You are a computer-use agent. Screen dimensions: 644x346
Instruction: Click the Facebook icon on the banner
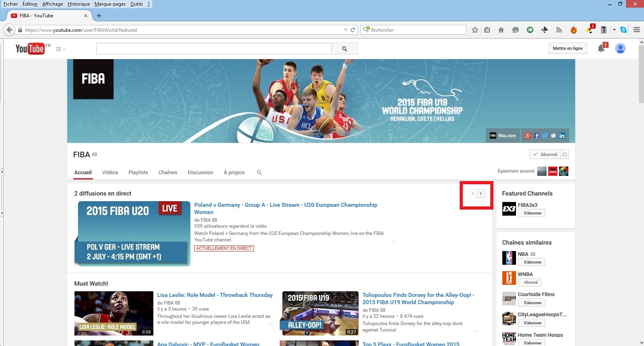(537, 136)
